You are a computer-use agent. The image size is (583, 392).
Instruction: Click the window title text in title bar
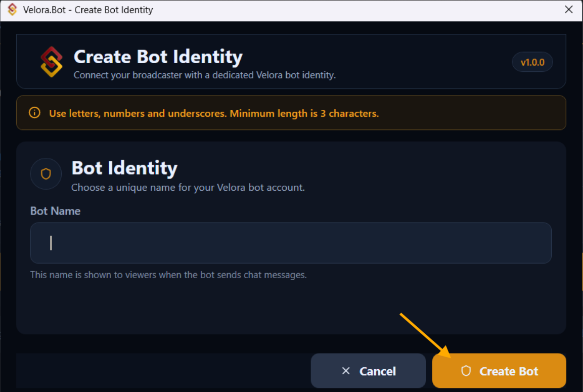(x=88, y=10)
